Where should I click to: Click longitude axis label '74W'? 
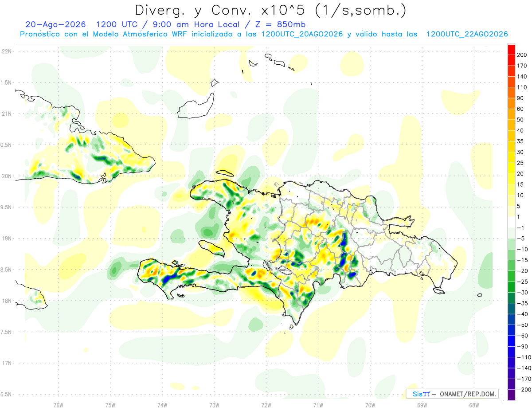click(162, 404)
